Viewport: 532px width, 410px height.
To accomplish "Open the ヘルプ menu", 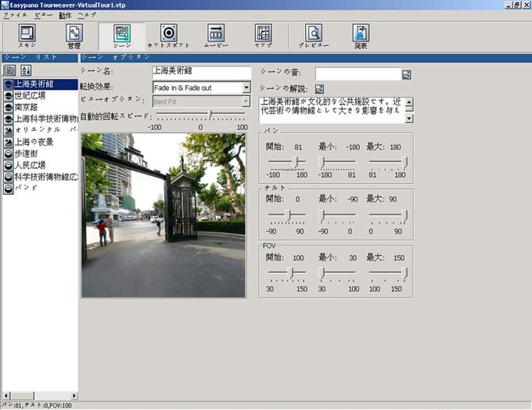I will [x=87, y=16].
